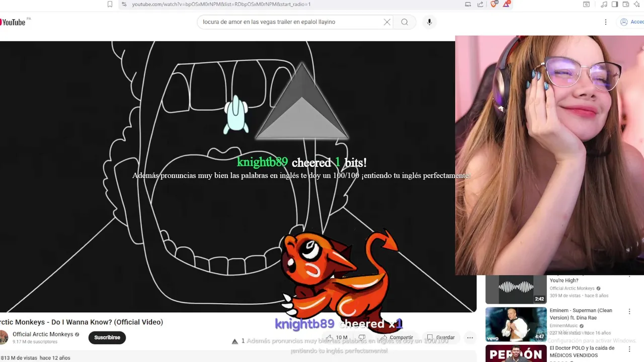Screen dimensions: 644x362
Task: Open Official Arctic Monkeys channel name
Action: [x=43, y=334]
